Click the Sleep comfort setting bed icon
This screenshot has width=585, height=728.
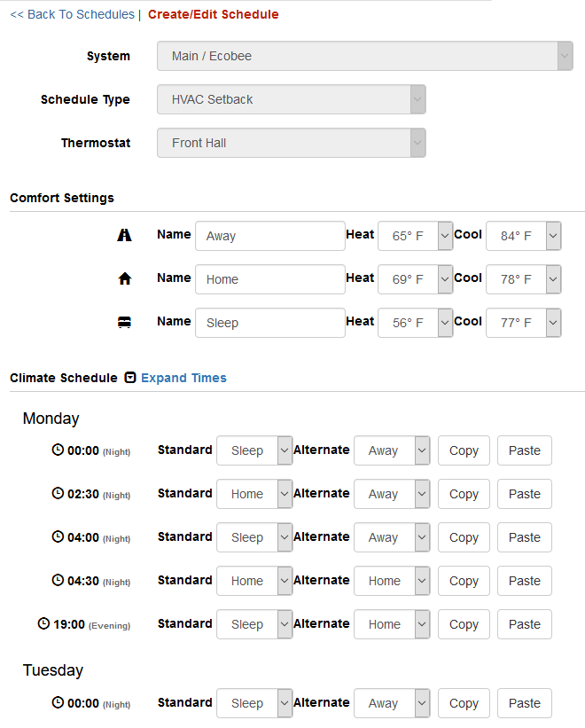[124, 322]
